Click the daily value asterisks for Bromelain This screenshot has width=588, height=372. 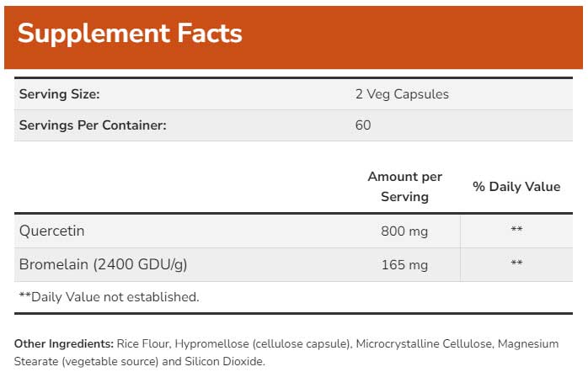(x=516, y=264)
